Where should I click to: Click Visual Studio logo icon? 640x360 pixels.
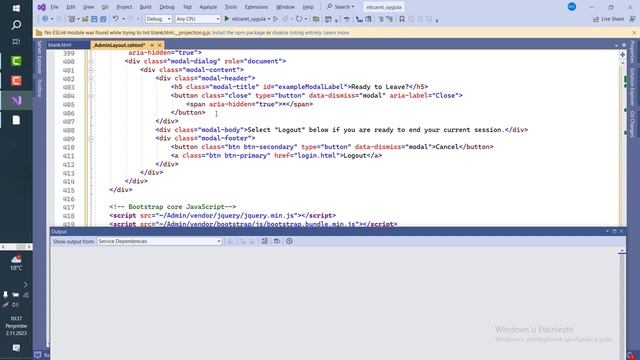tap(41, 7)
